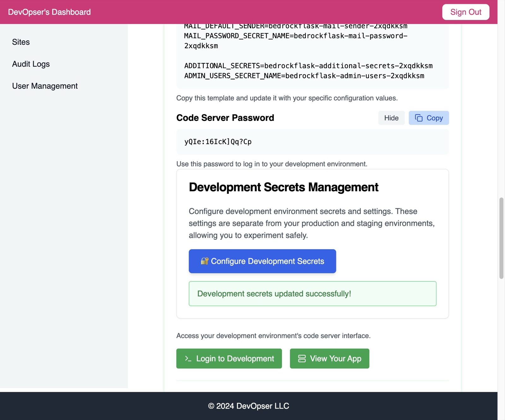505x420 pixels.
Task: Click the Sign Out button
Action: 466,12
